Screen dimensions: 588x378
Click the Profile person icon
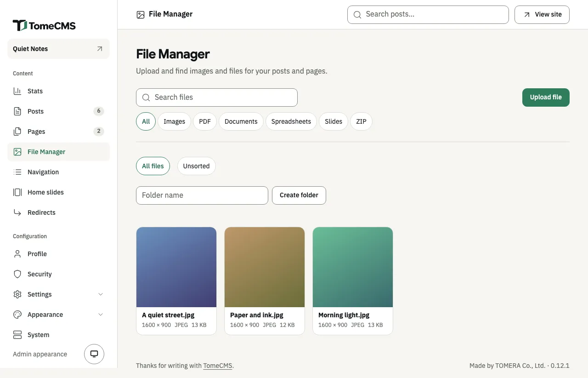pyautogui.click(x=17, y=254)
